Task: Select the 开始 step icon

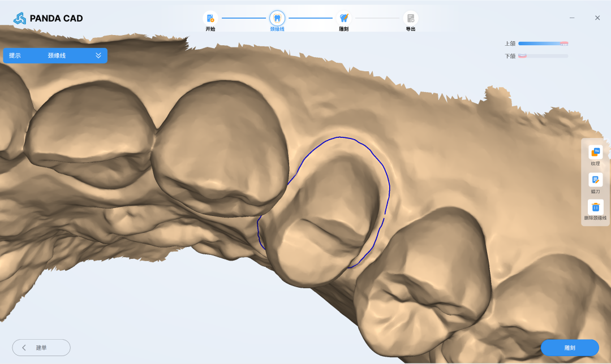Action: tap(210, 18)
